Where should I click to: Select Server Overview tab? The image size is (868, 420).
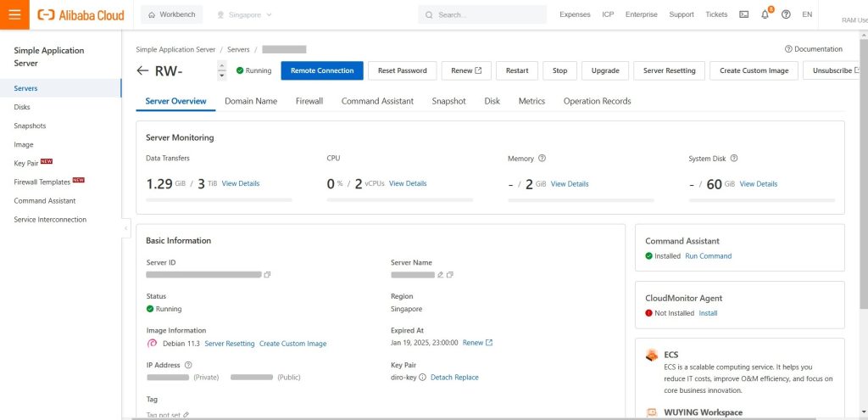(175, 102)
